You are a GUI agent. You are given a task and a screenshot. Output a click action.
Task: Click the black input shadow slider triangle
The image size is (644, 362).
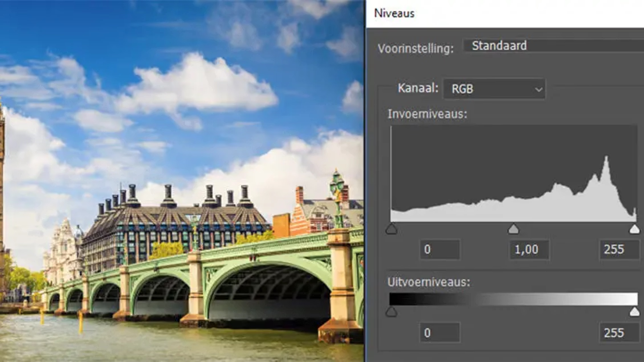pyautogui.click(x=391, y=229)
